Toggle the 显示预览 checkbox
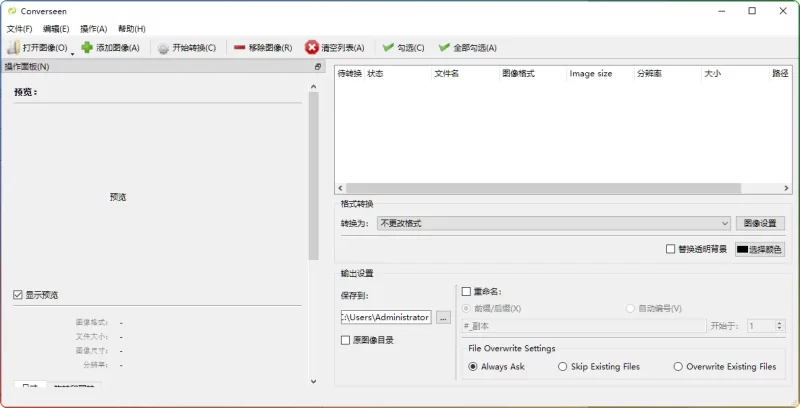The image size is (800, 408). [x=18, y=295]
